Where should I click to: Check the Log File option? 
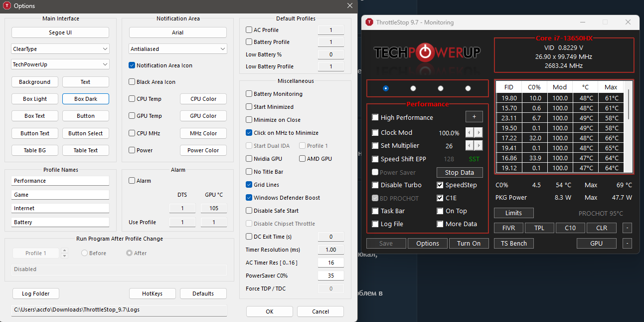coord(375,224)
